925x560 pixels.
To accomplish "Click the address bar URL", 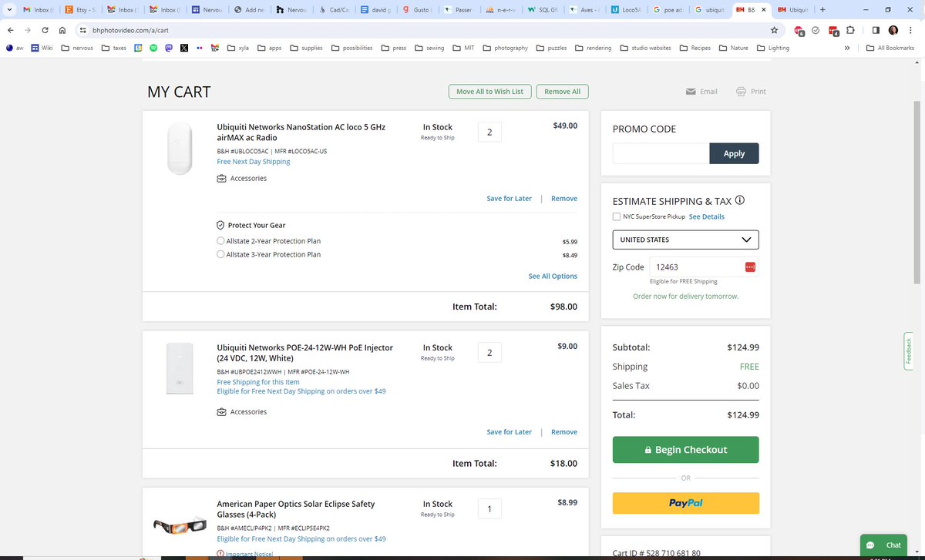I will click(x=130, y=30).
